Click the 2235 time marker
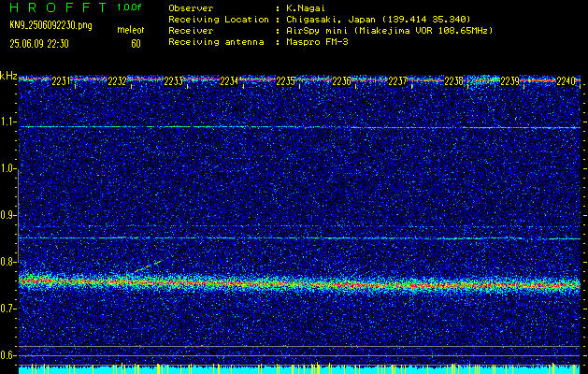Image resolution: width=588 pixels, height=374 pixels. [x=285, y=81]
